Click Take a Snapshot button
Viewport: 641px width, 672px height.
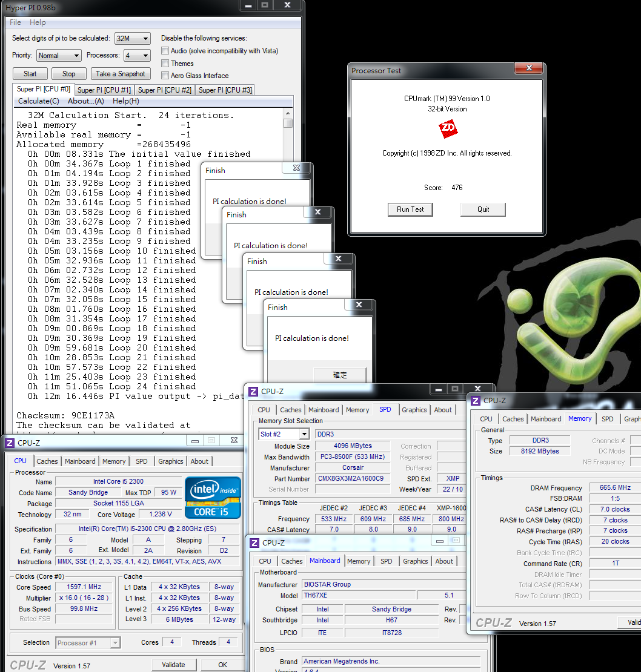(121, 74)
